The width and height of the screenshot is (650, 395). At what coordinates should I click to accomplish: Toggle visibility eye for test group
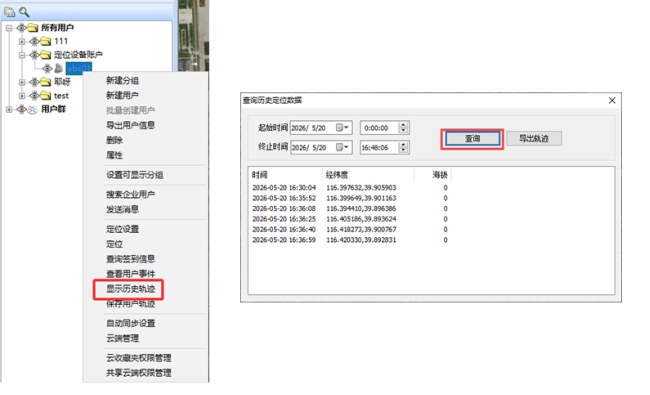coord(35,96)
